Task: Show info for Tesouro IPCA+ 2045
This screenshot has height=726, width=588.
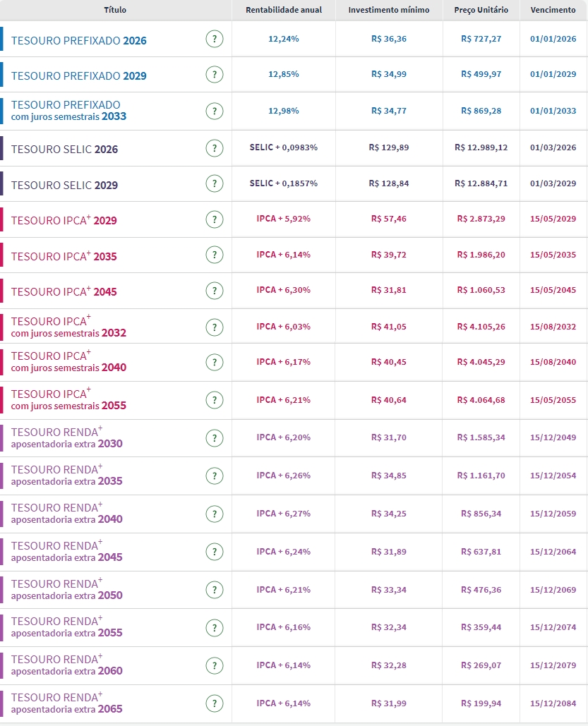Action: [x=215, y=291]
